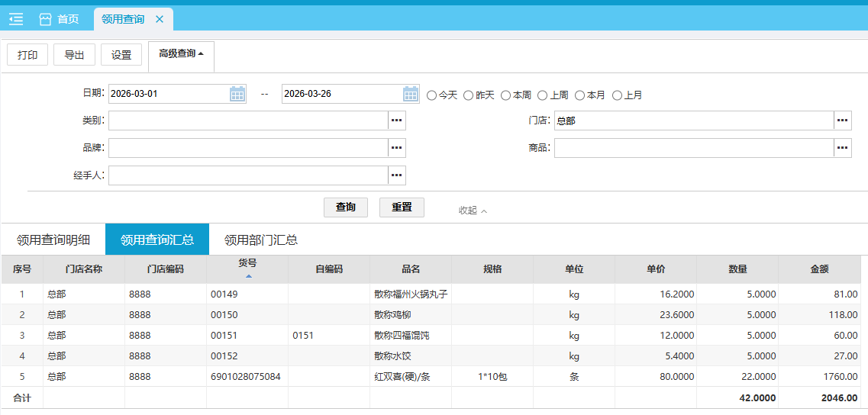868x415 pixels.
Task: Click the 经手人 ellipsis browse button
Action: coord(396,175)
